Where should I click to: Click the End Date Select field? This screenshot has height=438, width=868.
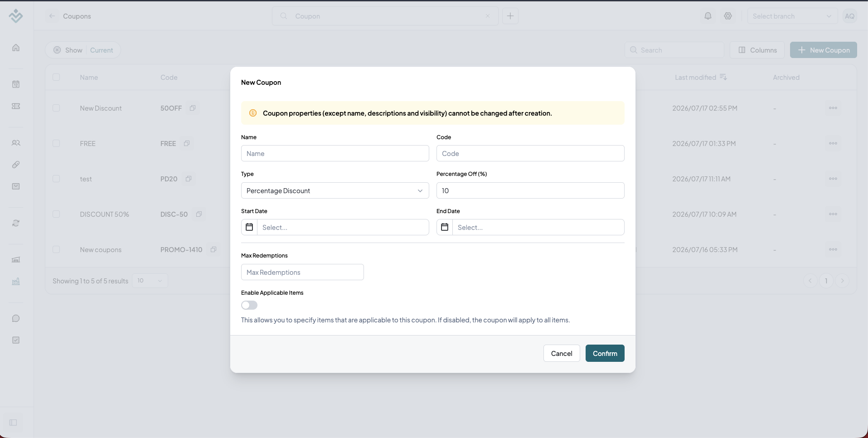(538, 227)
